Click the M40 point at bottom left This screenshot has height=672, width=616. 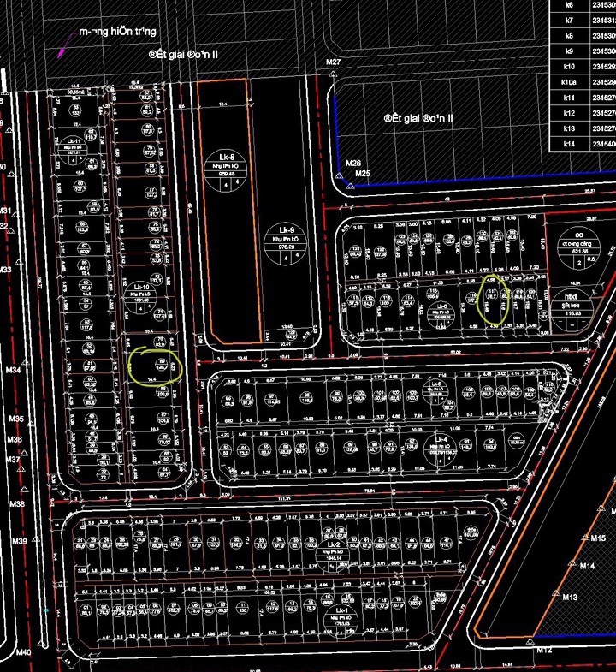tap(23, 653)
